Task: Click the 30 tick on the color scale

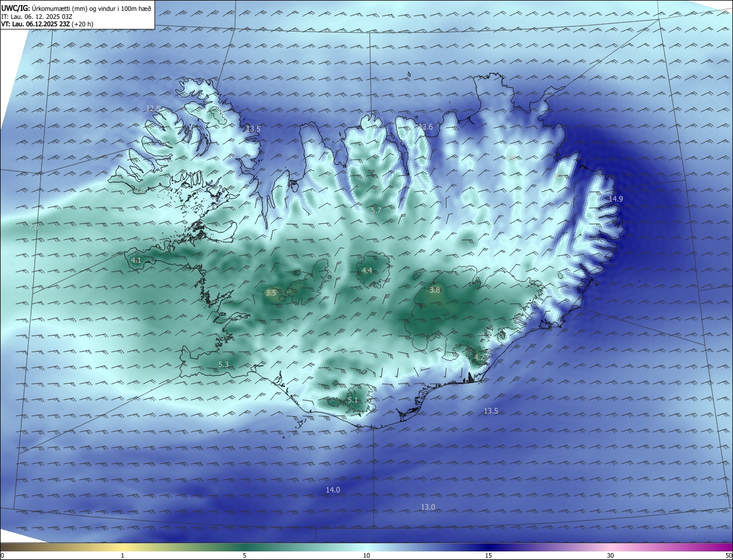Action: coord(610,555)
